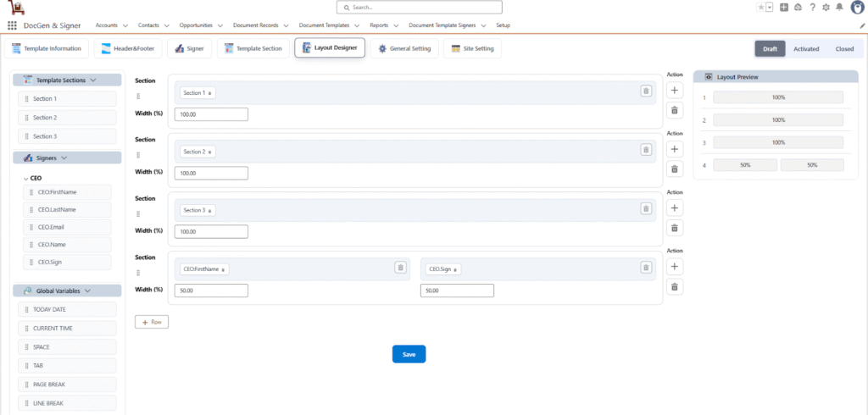Switch to the Header&Footer tab
The height and width of the screenshot is (415, 868).
(127, 48)
